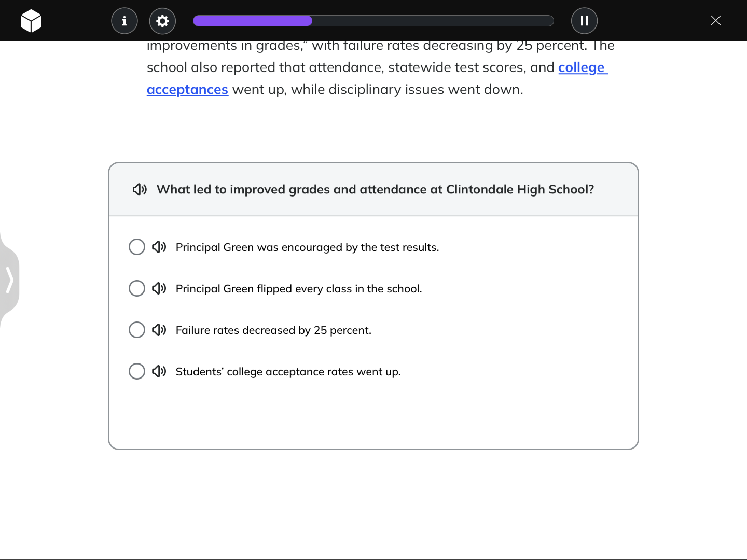Play audio for the college acceptance answer
747x560 pixels.
click(x=159, y=371)
